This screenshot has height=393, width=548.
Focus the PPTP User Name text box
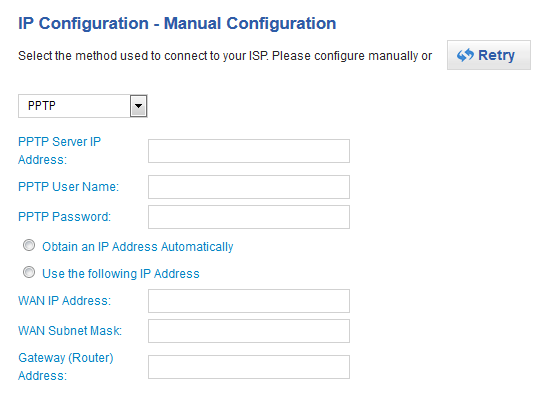click(x=248, y=187)
